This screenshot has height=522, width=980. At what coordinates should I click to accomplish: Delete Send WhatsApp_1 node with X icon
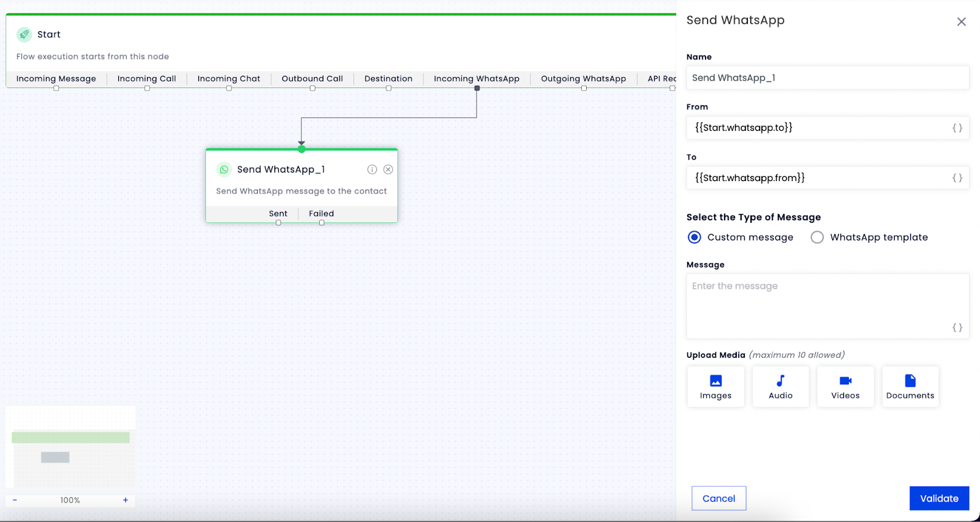click(388, 170)
